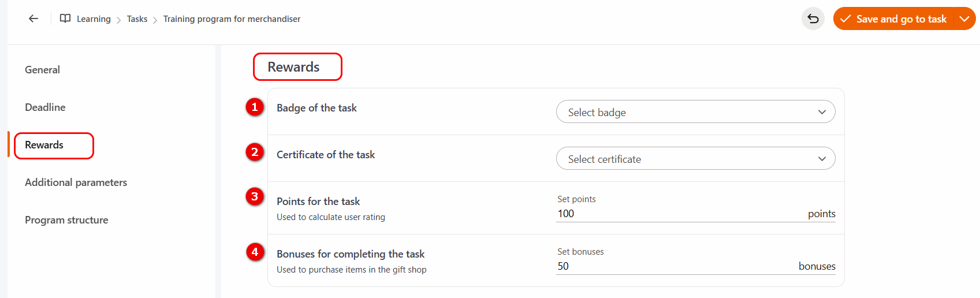Click the Set points input field

pos(676,214)
